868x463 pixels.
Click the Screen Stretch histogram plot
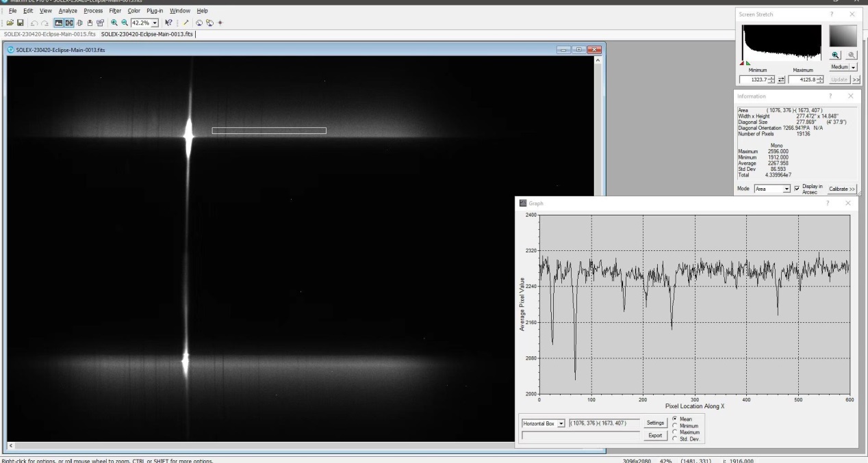(x=782, y=42)
